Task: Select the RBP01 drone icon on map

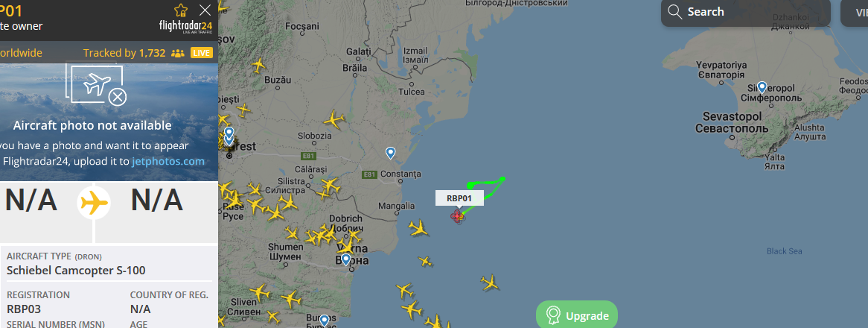Action: [x=457, y=216]
